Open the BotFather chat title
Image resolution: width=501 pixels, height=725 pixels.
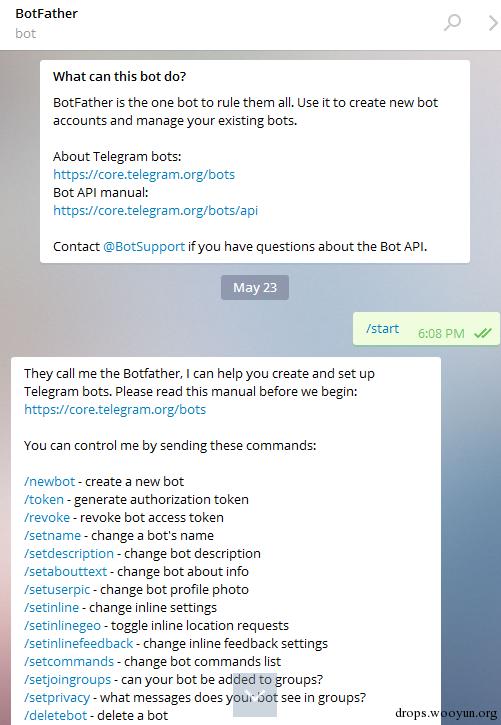(47, 13)
